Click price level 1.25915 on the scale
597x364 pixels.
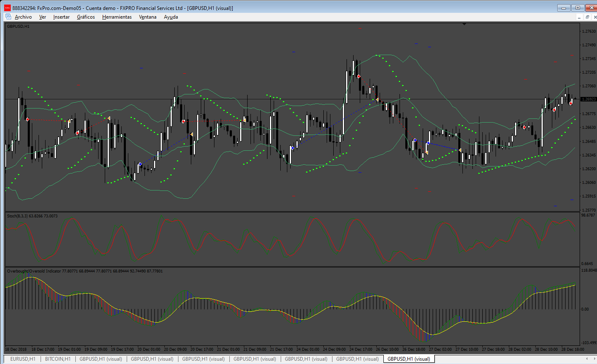coord(589,196)
